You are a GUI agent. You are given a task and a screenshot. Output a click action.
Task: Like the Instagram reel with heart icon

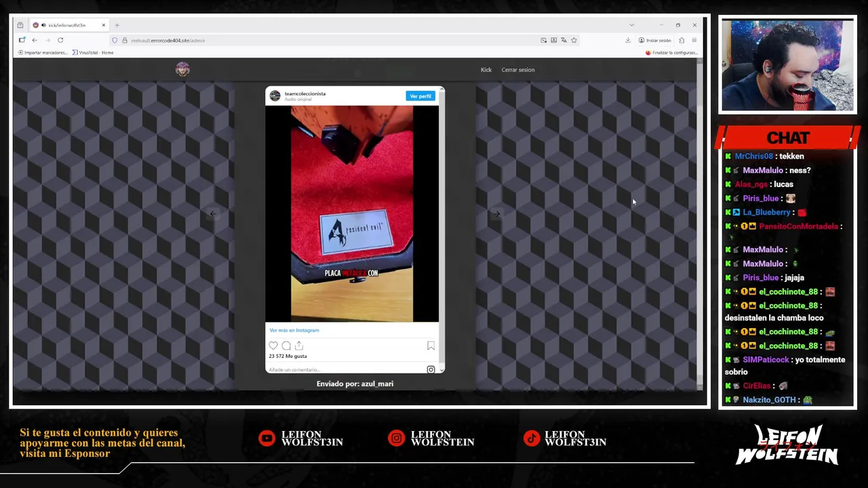(x=273, y=346)
